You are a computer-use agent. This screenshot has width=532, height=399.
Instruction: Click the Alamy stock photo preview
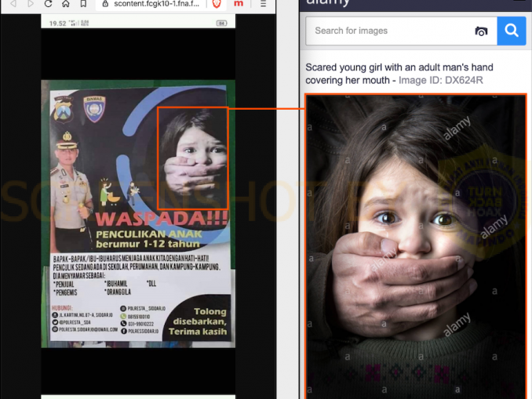pyautogui.click(x=416, y=246)
